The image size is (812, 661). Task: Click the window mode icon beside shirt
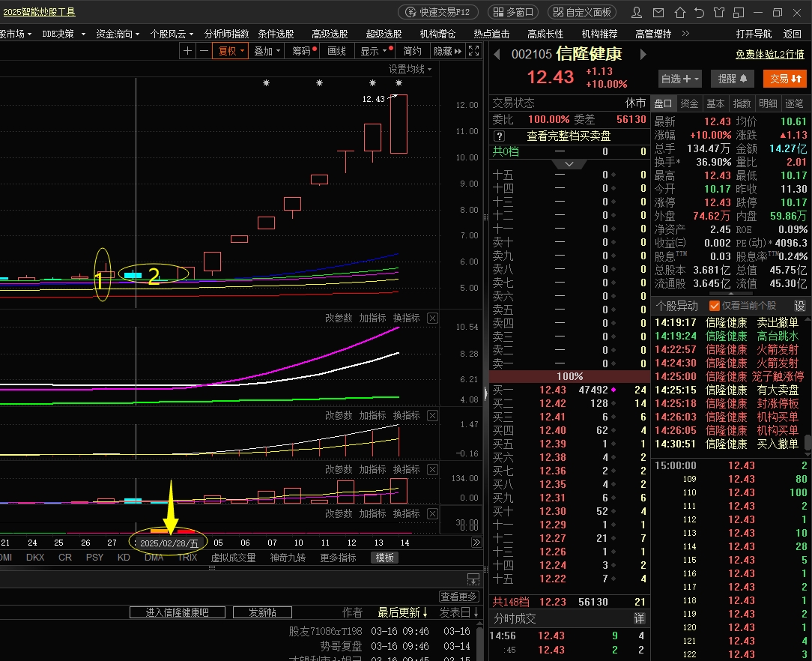(x=739, y=13)
